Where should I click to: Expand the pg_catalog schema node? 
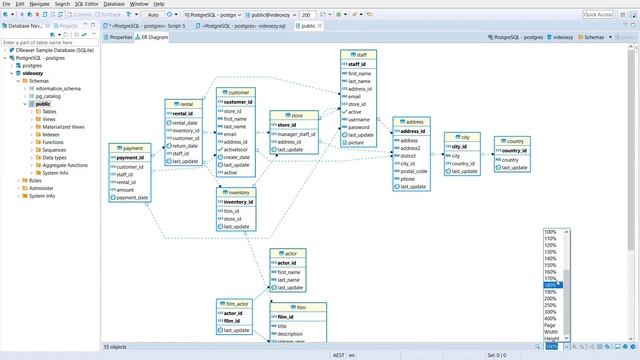25,96
